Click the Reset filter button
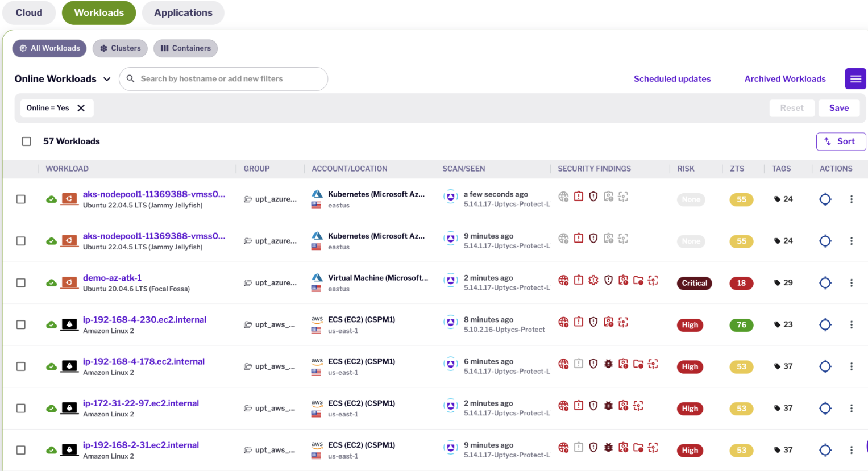The height and width of the screenshot is (471, 868). pyautogui.click(x=792, y=108)
